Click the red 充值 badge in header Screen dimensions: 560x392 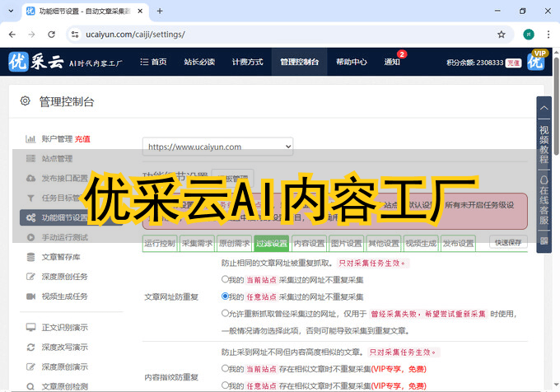(x=513, y=63)
